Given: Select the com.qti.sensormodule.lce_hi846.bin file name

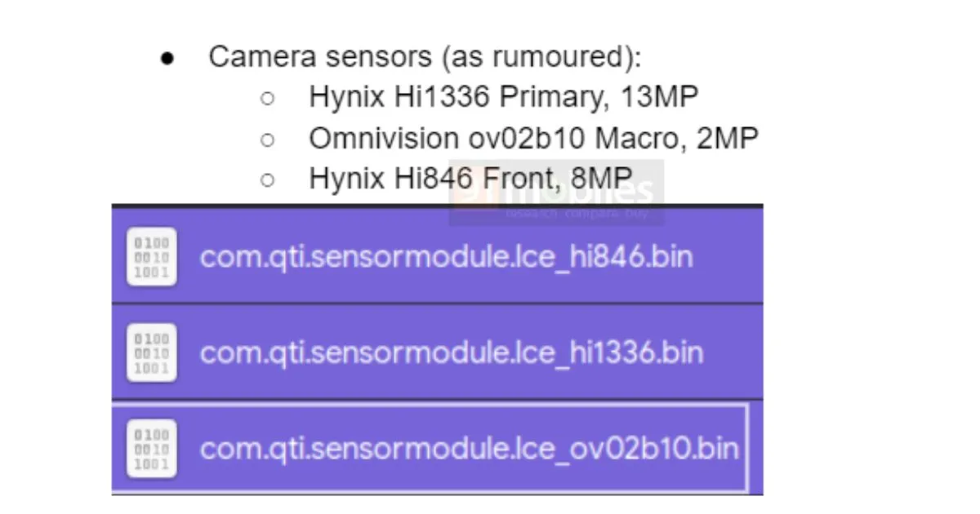Looking at the screenshot, I should 446,257.
